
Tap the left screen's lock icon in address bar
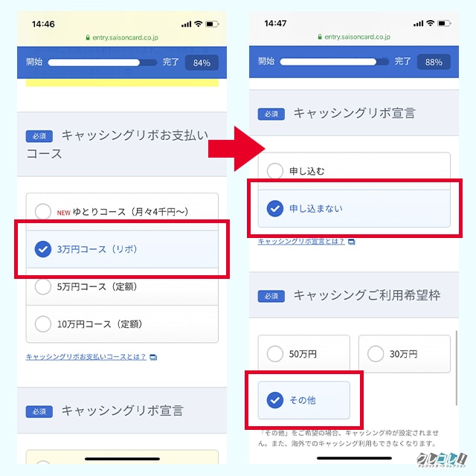(x=88, y=37)
